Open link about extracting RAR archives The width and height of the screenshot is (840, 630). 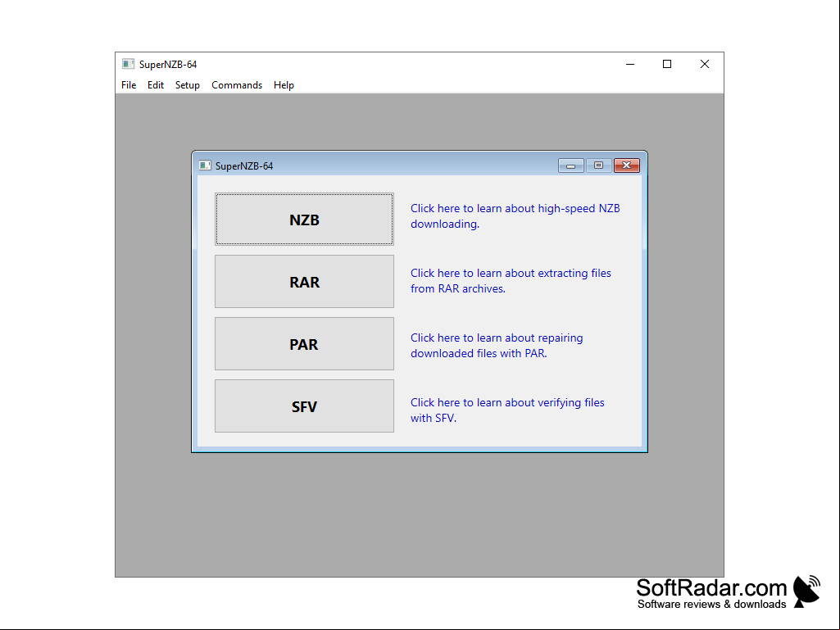511,281
